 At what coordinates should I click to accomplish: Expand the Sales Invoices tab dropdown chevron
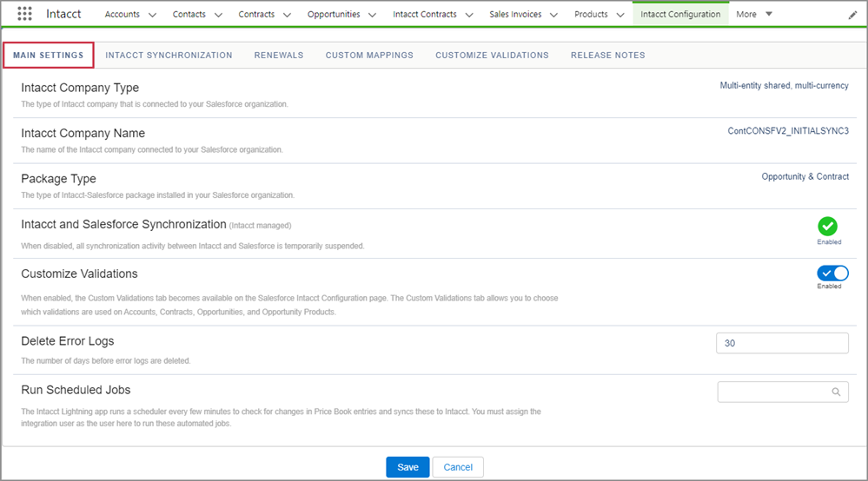pyautogui.click(x=553, y=15)
